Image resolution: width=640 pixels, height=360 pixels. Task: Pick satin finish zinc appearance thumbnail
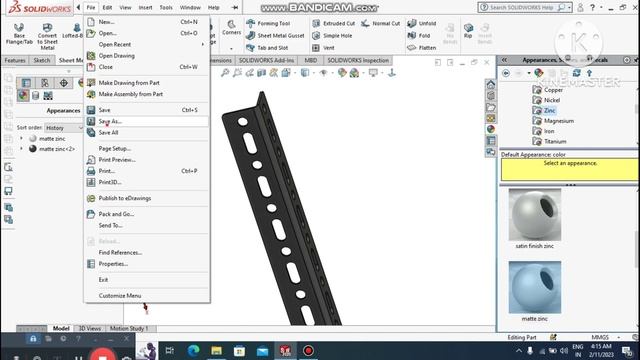pyautogui.click(x=535, y=215)
